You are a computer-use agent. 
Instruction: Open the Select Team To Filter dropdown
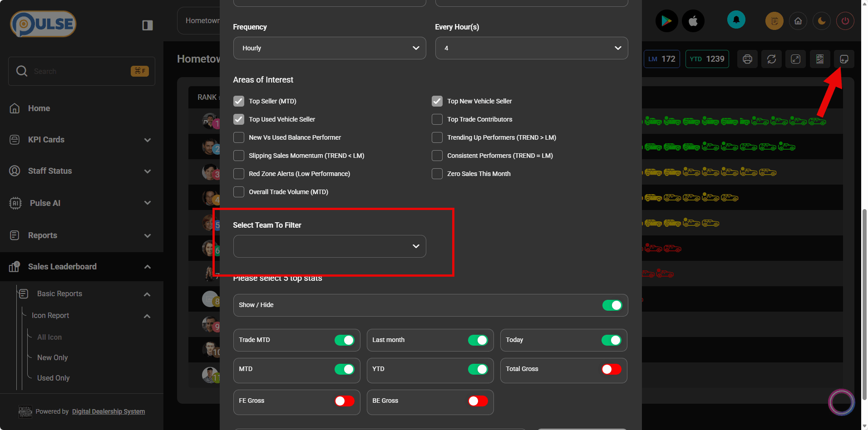[x=329, y=246]
